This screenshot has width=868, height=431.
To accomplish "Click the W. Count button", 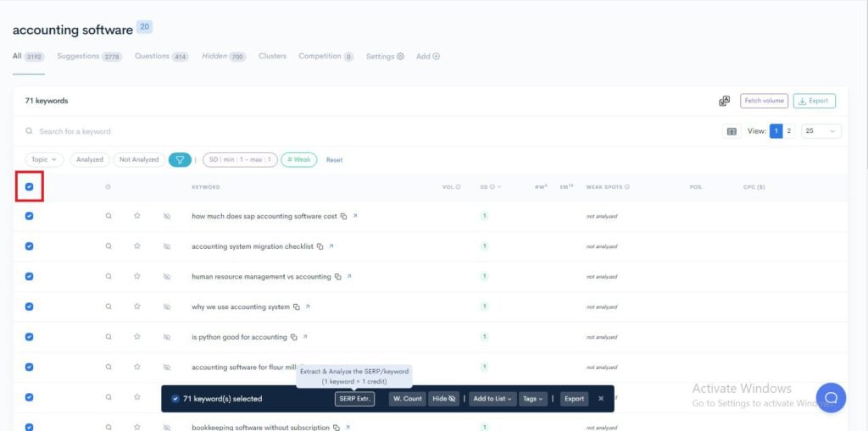I will click(x=408, y=398).
